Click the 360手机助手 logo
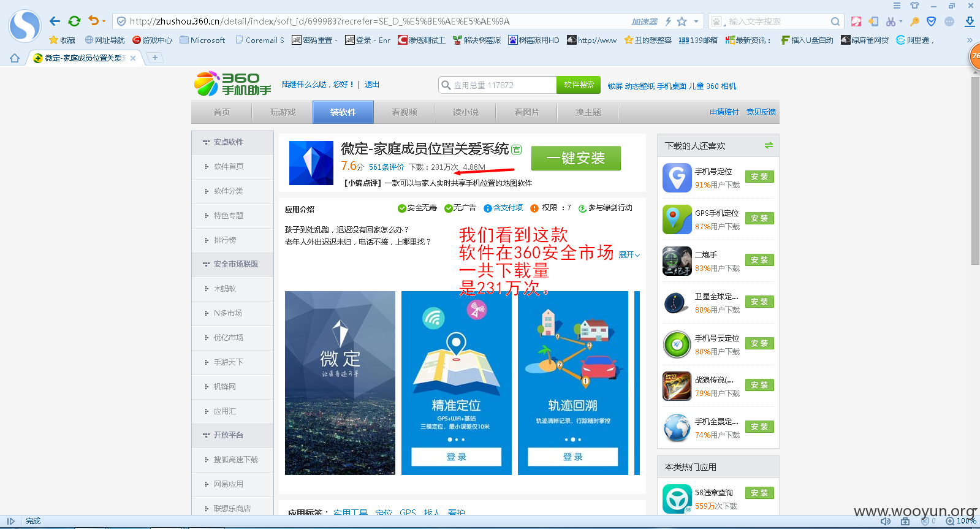 click(x=233, y=84)
